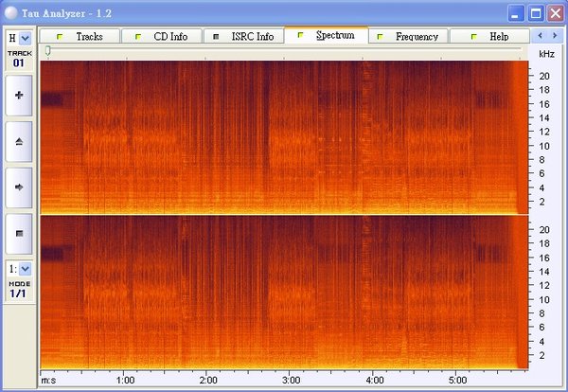Open the mode 1: dropdown

tap(25, 269)
